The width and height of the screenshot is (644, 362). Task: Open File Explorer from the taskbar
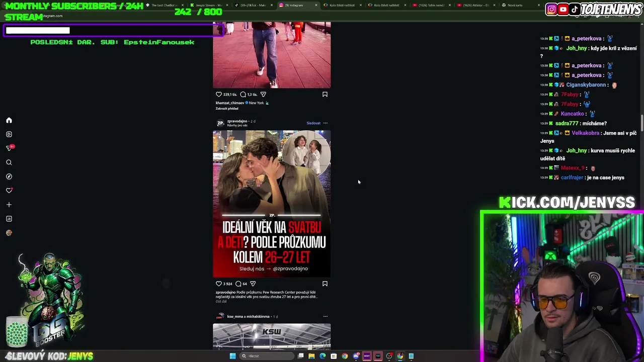[x=311, y=356]
